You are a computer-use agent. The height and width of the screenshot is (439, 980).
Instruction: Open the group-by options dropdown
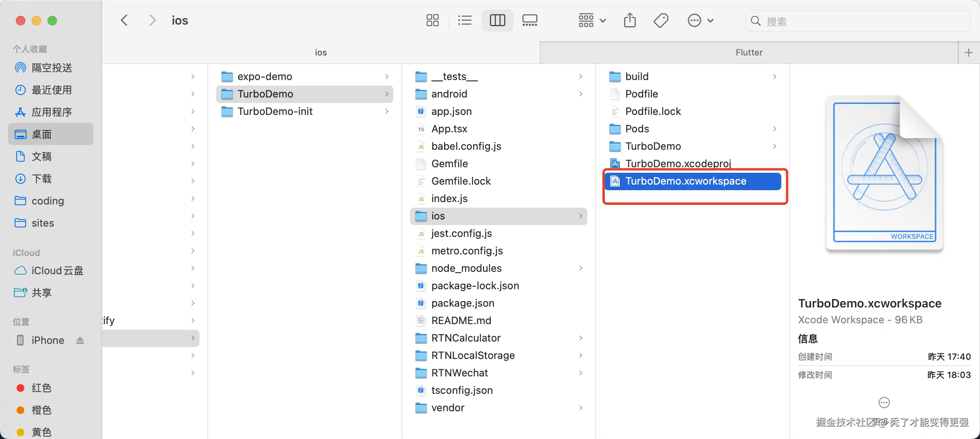point(592,20)
